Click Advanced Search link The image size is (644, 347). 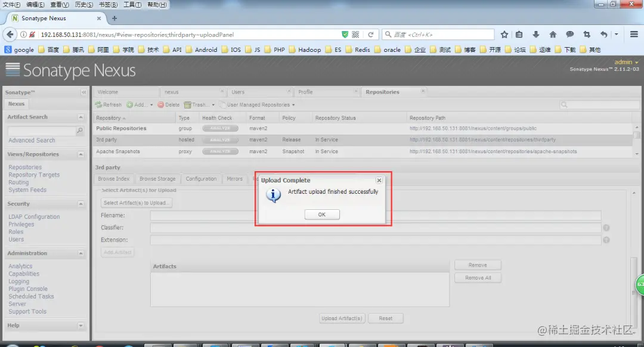32,141
